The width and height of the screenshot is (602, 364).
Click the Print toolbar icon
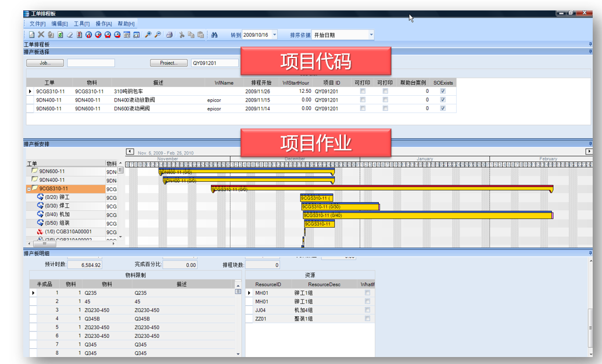[x=169, y=35]
